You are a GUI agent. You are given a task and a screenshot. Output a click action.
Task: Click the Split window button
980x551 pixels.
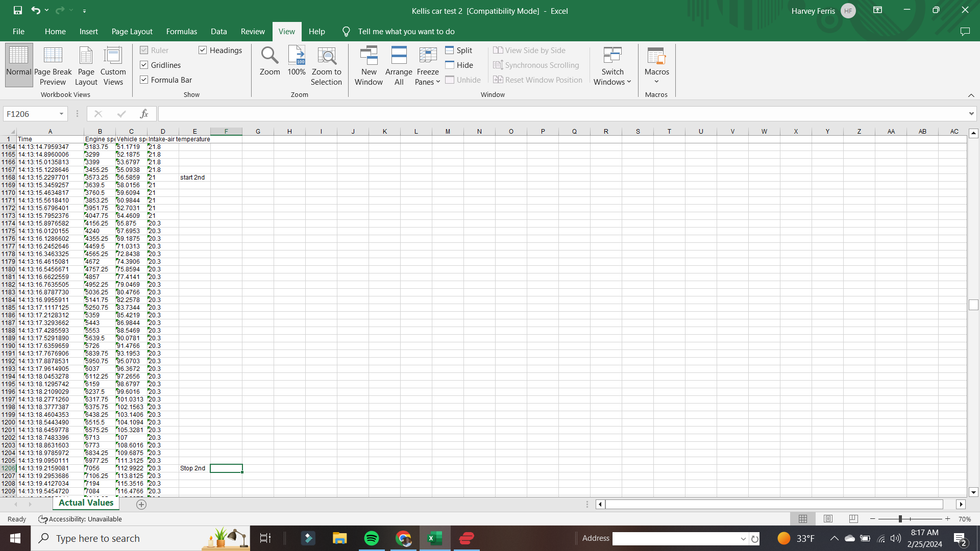coord(459,50)
